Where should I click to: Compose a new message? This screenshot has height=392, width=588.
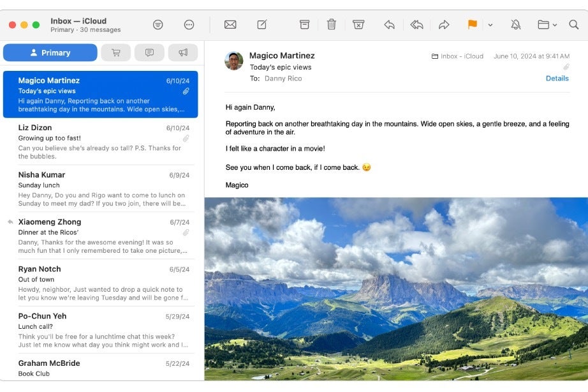click(x=261, y=25)
